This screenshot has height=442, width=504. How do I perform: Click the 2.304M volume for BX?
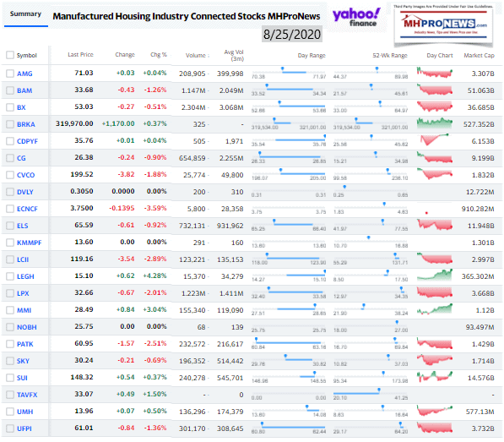click(193, 107)
